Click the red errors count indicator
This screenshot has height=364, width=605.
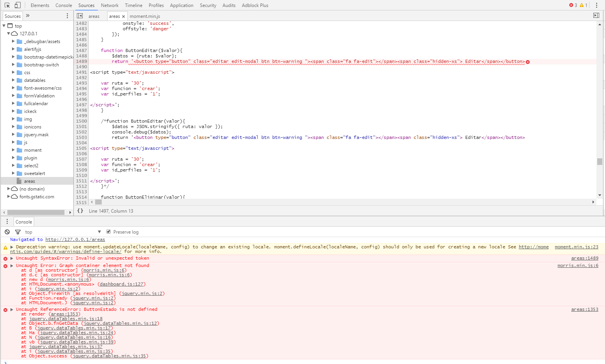573,5
